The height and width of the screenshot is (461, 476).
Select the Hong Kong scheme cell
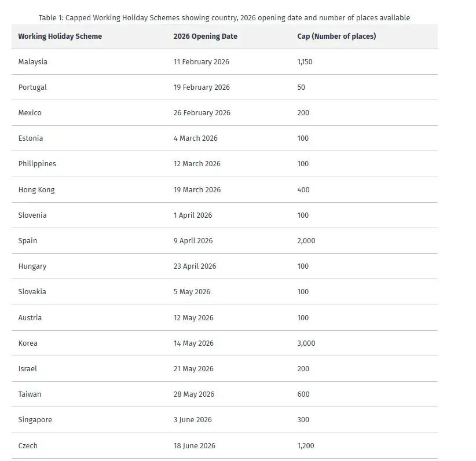pyautogui.click(x=36, y=189)
